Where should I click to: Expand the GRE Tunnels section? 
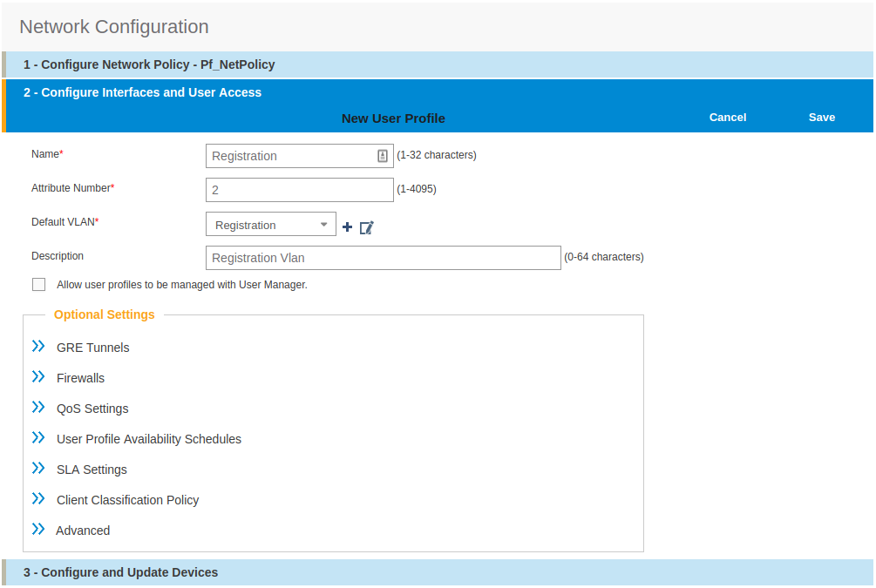pos(38,345)
